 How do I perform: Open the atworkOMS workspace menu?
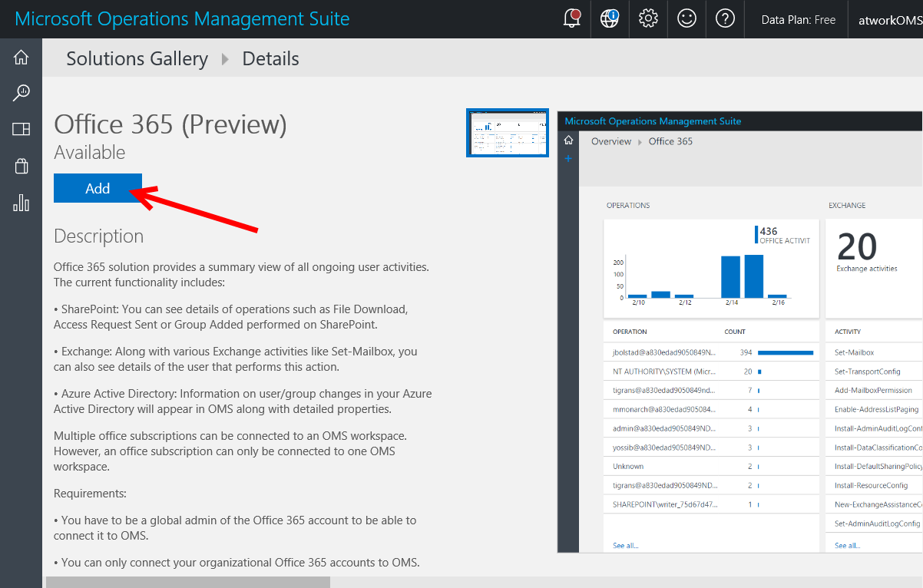click(x=889, y=20)
